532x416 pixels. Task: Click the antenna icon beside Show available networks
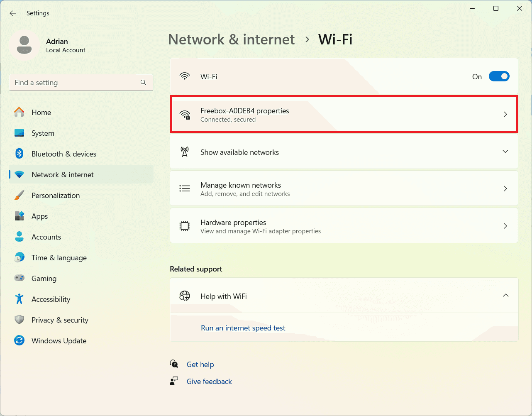[x=185, y=152]
